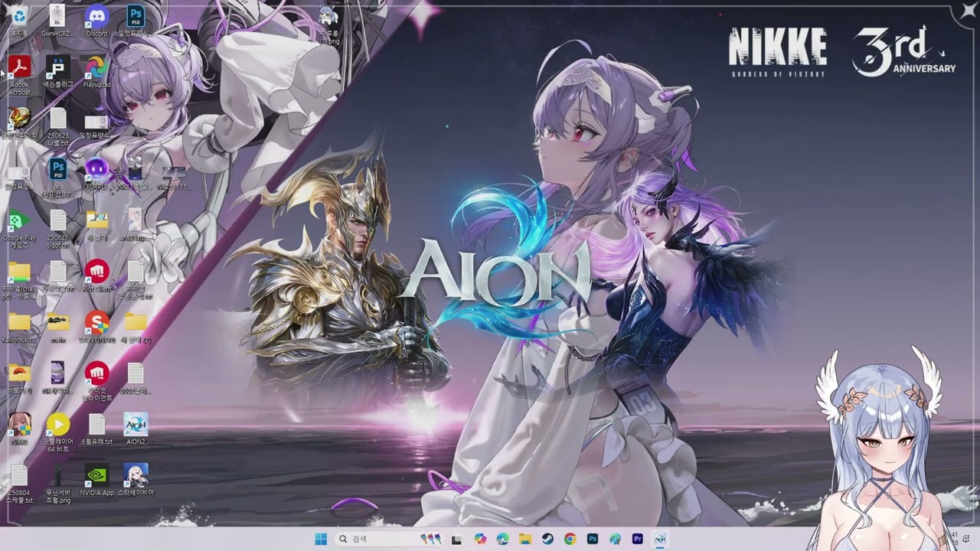Open Google Chrome from the taskbar
Viewport: 980px width, 551px height.
pyautogui.click(x=570, y=539)
